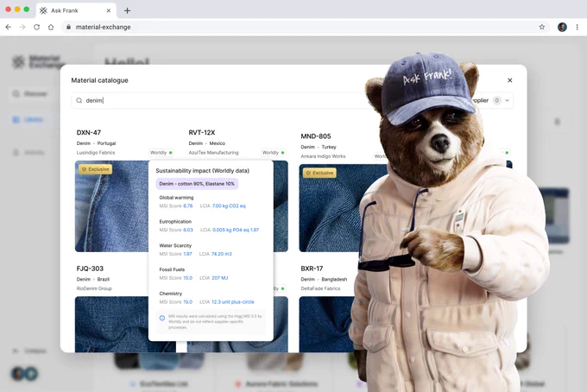587x392 pixels.
Task: Click the Material Exchange logo in sidebar
Action: (x=37, y=62)
